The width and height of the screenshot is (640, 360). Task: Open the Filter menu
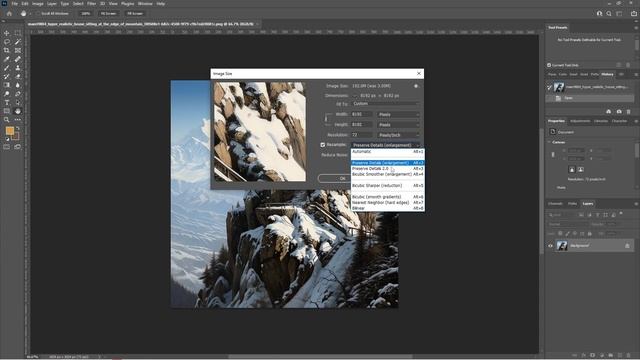[91, 4]
